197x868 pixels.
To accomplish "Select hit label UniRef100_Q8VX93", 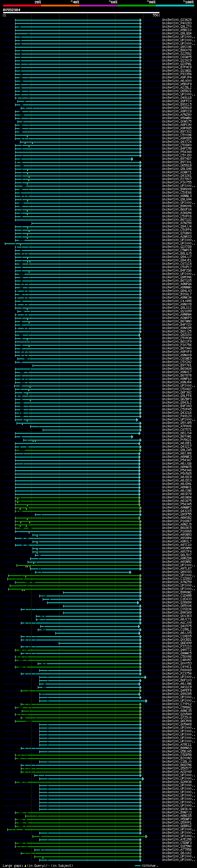I will pos(177,572).
